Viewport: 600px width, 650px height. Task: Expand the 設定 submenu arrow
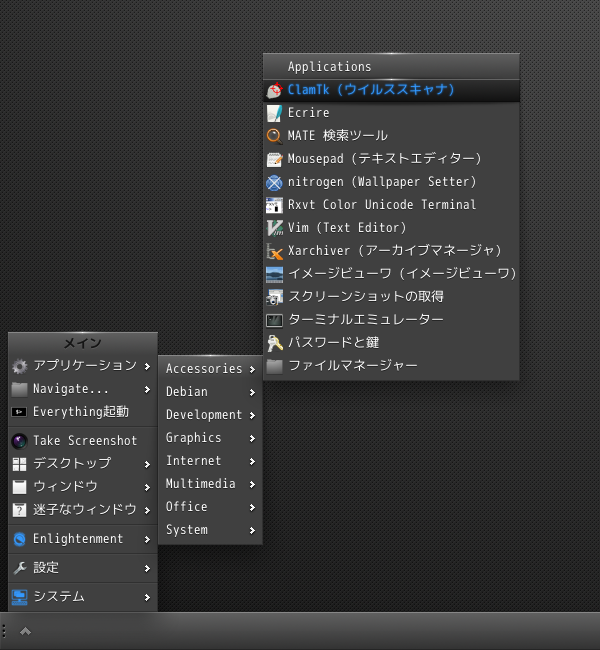click(x=147, y=568)
